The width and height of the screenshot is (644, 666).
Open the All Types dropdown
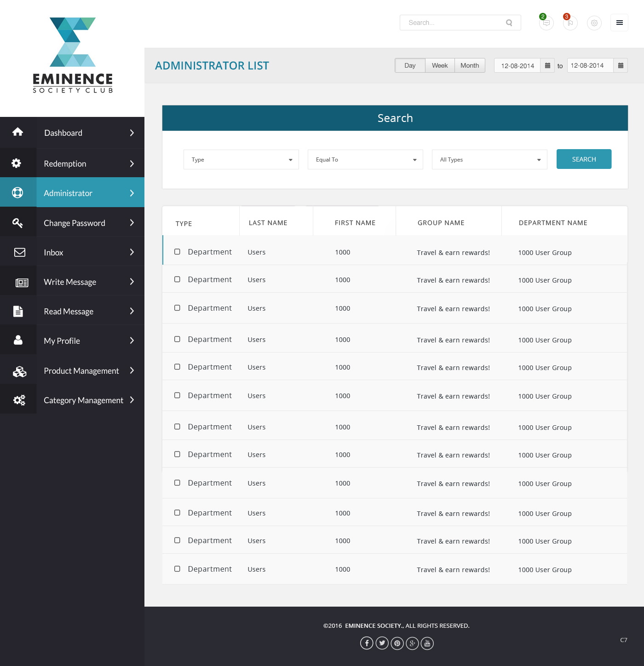tap(489, 159)
